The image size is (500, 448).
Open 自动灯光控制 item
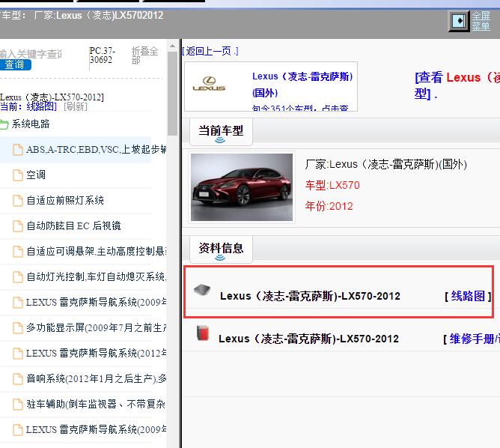coord(97,276)
